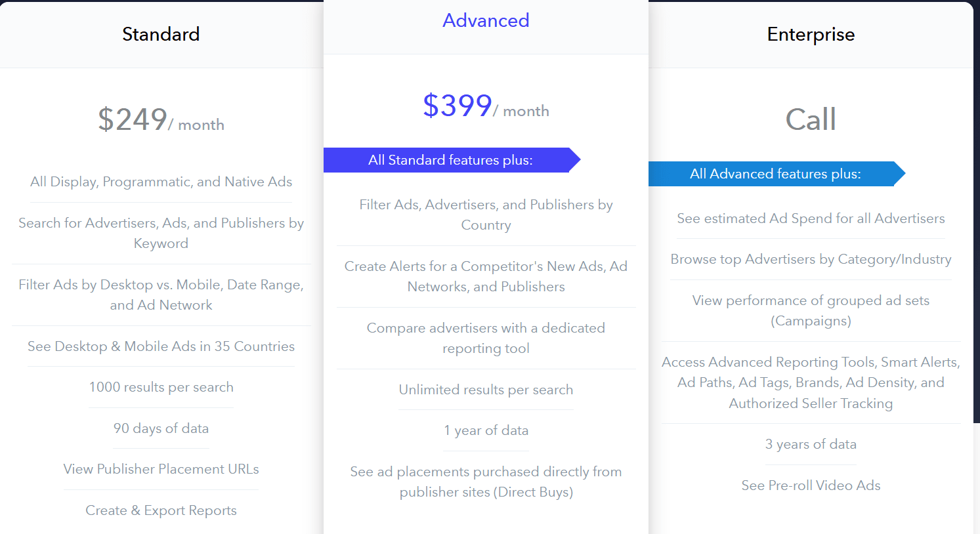Click "See estimated Ad Spend for all Advertisers"

(811, 218)
